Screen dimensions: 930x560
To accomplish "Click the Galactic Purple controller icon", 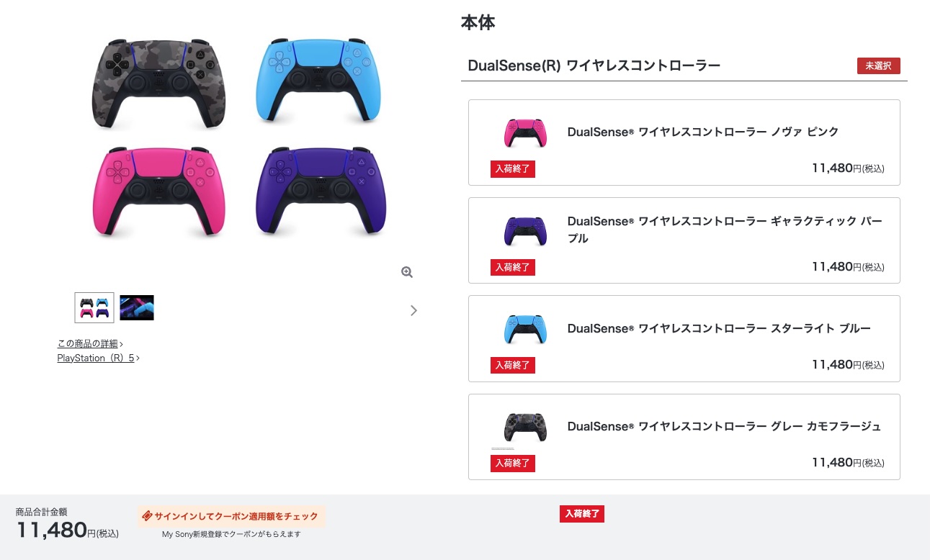I will [525, 231].
